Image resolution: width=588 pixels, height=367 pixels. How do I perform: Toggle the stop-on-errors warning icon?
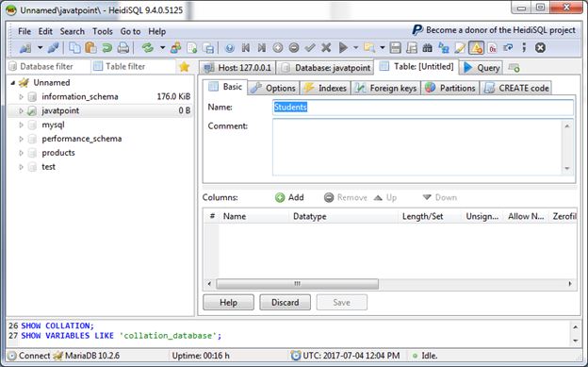click(476, 48)
